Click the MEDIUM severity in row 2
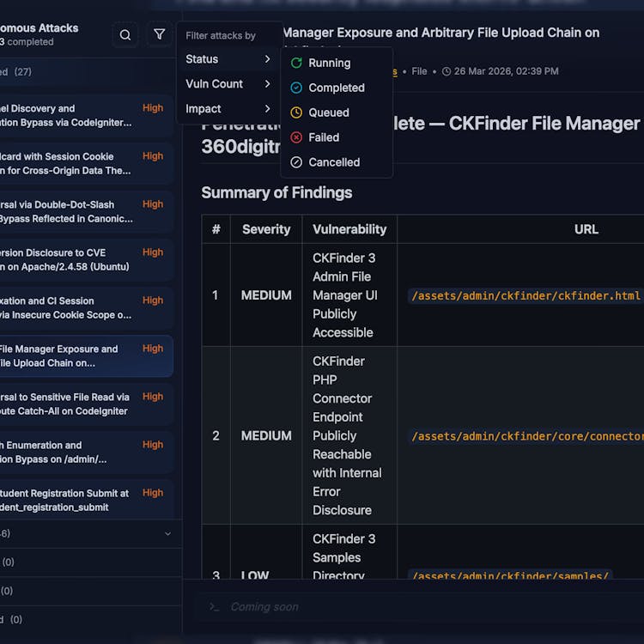Image resolution: width=644 pixels, height=644 pixels. point(266,435)
